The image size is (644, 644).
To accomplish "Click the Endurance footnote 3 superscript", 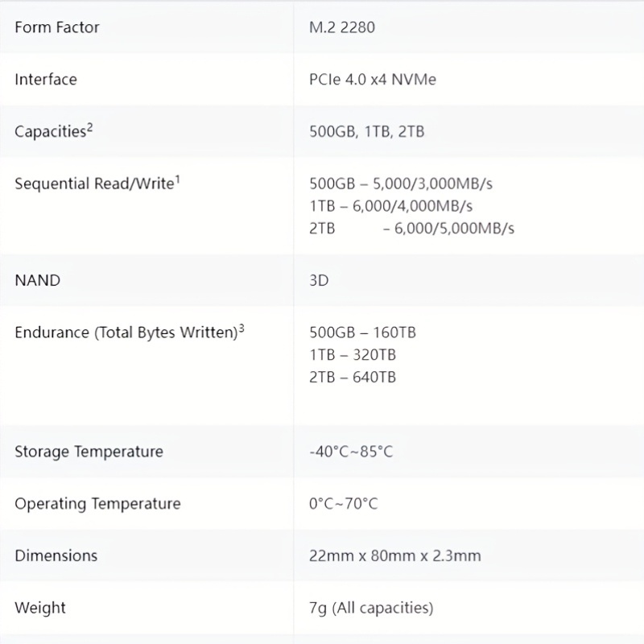I will [242, 328].
